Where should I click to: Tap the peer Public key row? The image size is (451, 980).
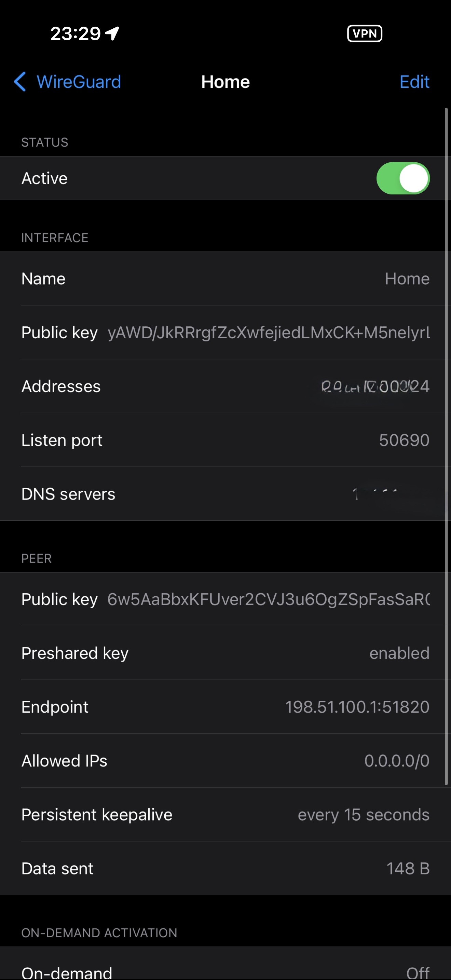225,599
